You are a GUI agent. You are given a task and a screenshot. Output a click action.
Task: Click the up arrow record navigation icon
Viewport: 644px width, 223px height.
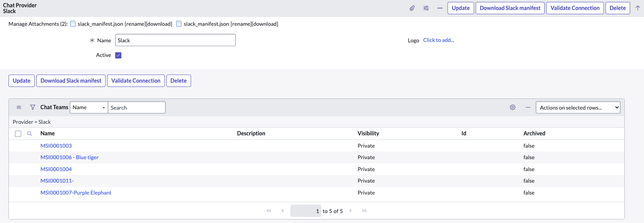pyautogui.click(x=638, y=8)
